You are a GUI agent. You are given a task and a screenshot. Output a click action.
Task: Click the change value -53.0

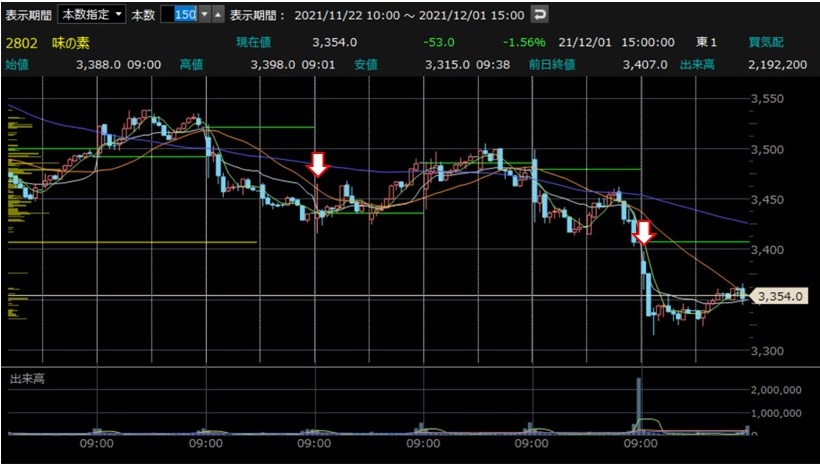tap(439, 42)
